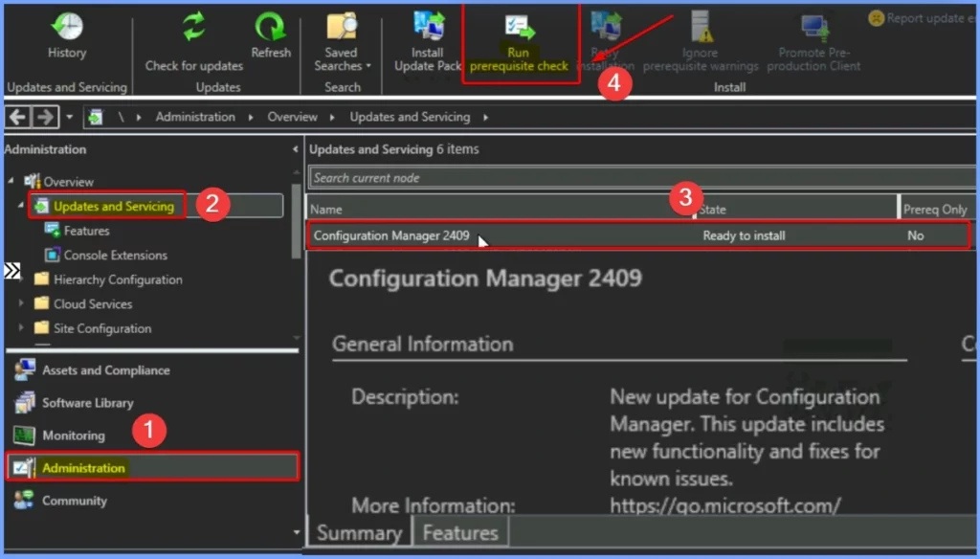Open the Assets and Compliance workspace
The height and width of the screenshot is (559, 980).
click(x=106, y=370)
